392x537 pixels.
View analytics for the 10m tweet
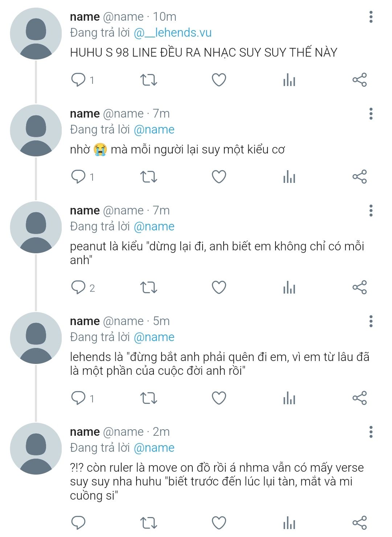(289, 80)
